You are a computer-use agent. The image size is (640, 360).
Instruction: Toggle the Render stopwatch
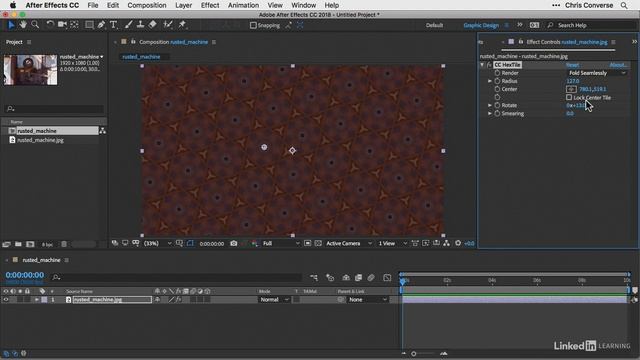point(497,73)
